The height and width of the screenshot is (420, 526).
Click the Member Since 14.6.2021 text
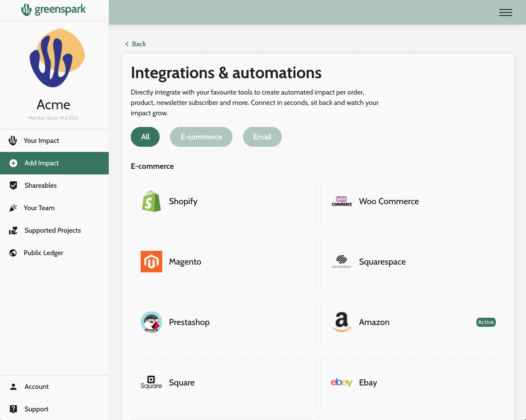(54, 118)
